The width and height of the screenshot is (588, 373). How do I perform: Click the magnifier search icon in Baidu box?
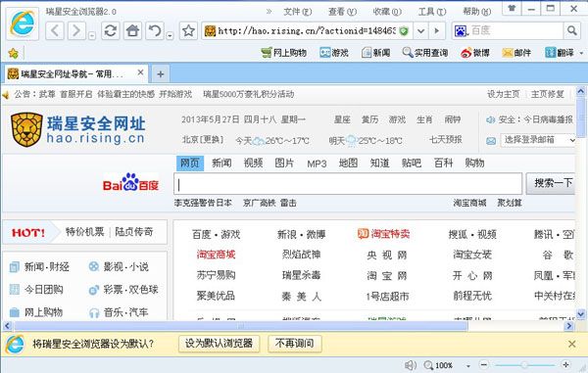572,30
